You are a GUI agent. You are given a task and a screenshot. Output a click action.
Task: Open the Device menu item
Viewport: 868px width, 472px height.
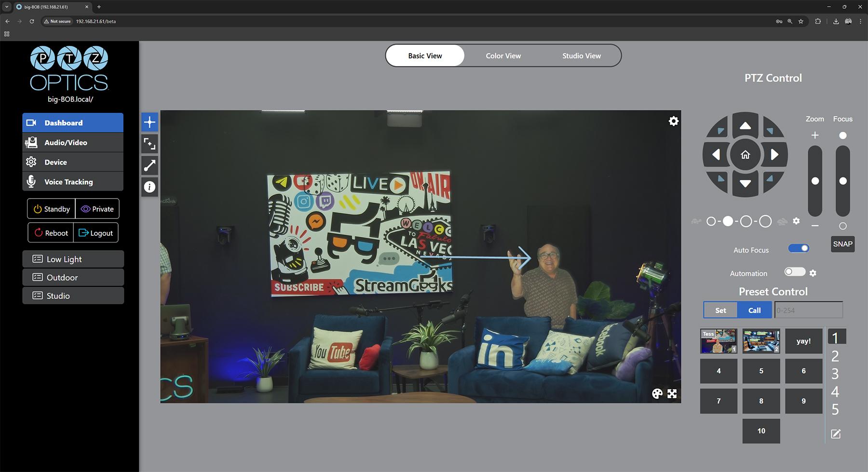(73, 162)
